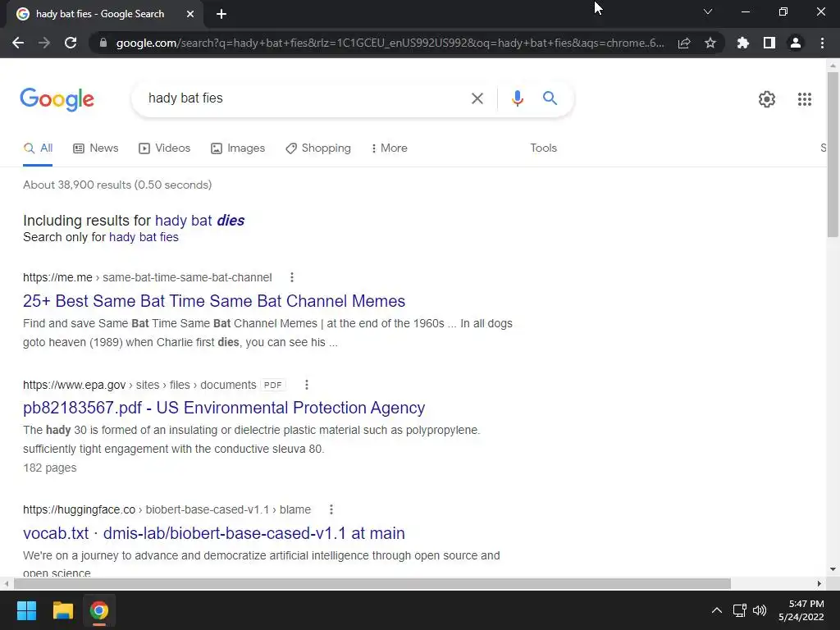
Task: Open Chrome's three-dot menu
Action: (x=822, y=43)
